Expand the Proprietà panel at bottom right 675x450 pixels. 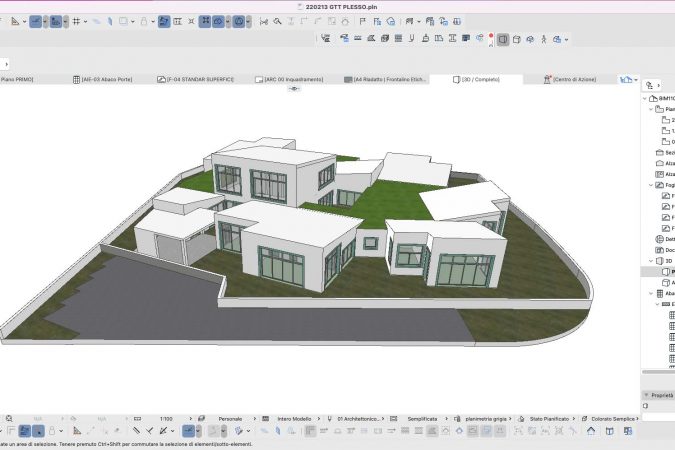click(646, 395)
